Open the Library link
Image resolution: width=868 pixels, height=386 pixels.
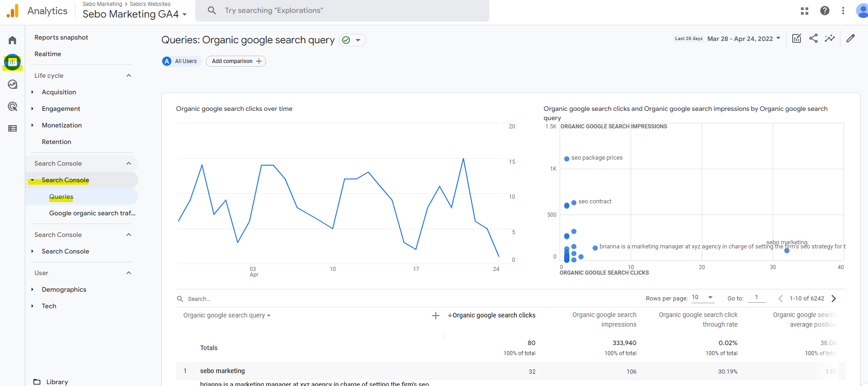coord(57,382)
